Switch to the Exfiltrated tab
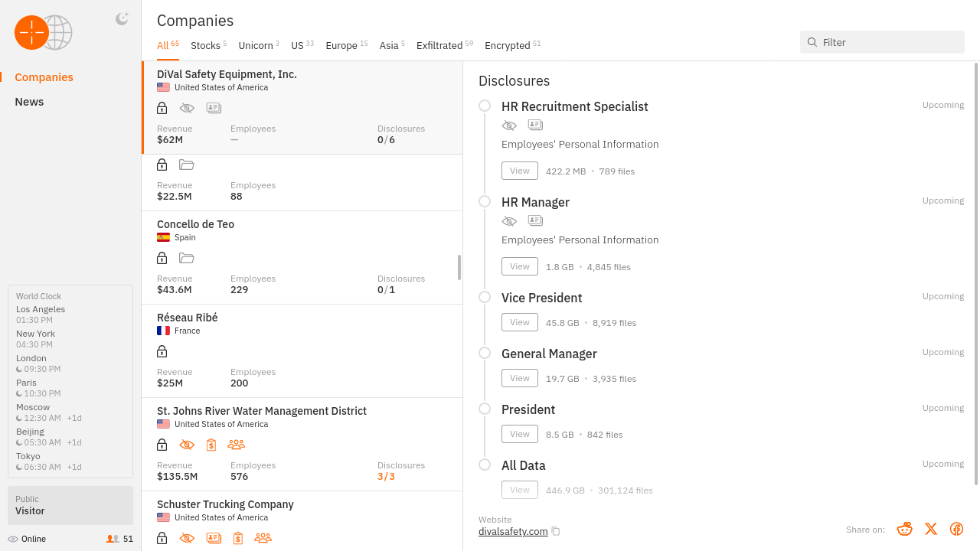This screenshot has width=980, height=551. pyautogui.click(x=439, y=46)
